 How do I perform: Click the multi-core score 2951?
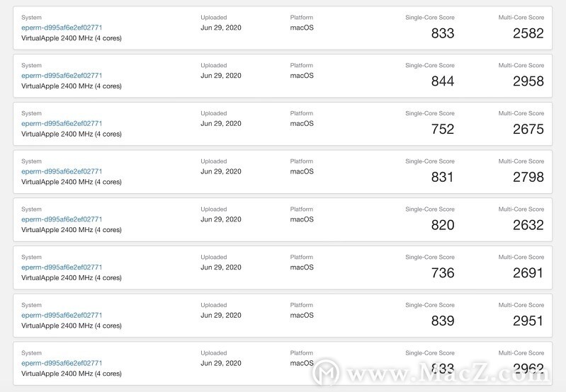tap(528, 321)
